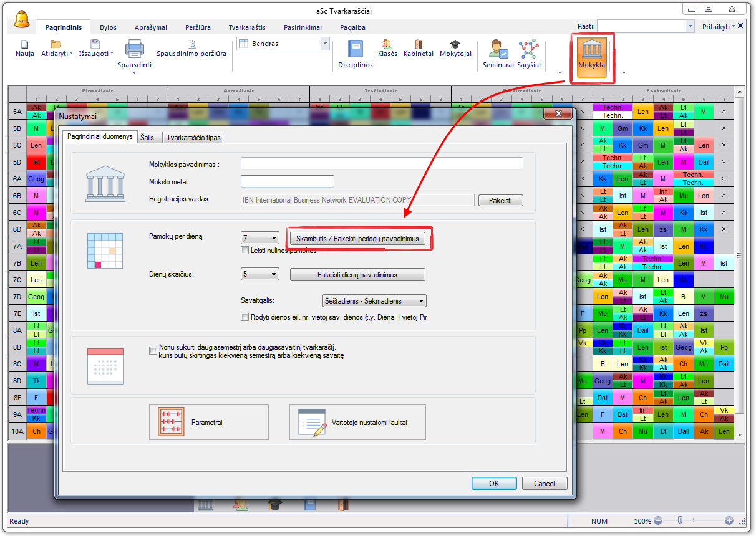Screen dimensions: 756x536
Task: Adjust the zoom slider in status bar
Action: point(680,520)
